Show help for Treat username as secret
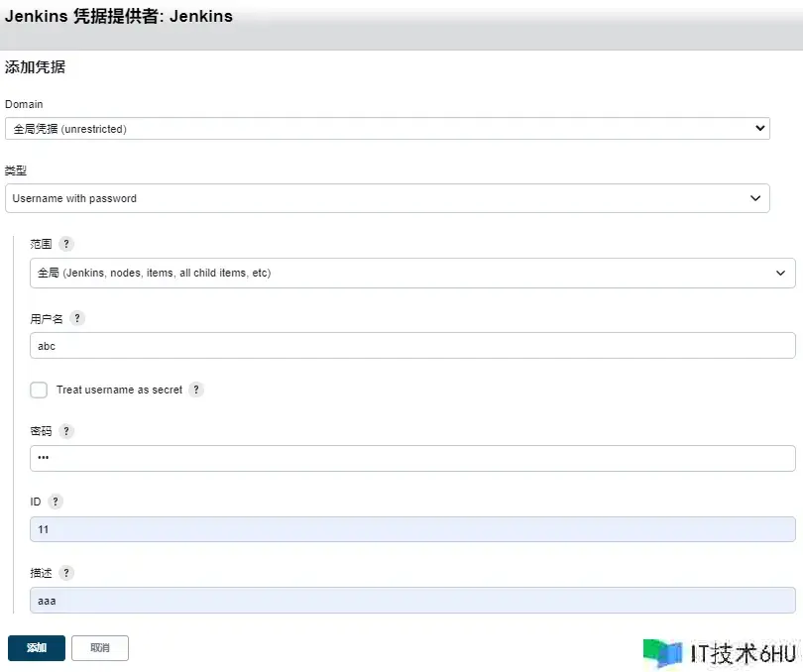The height and width of the screenshot is (672, 803). (x=196, y=390)
